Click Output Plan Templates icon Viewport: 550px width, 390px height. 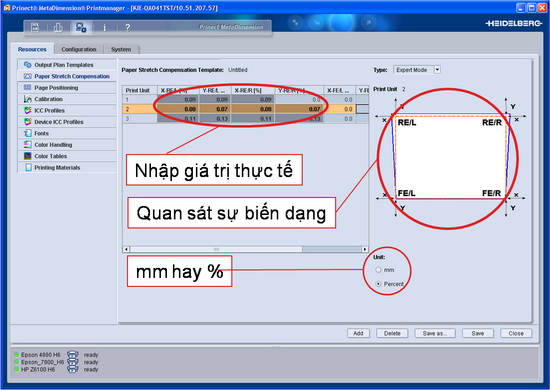point(27,65)
